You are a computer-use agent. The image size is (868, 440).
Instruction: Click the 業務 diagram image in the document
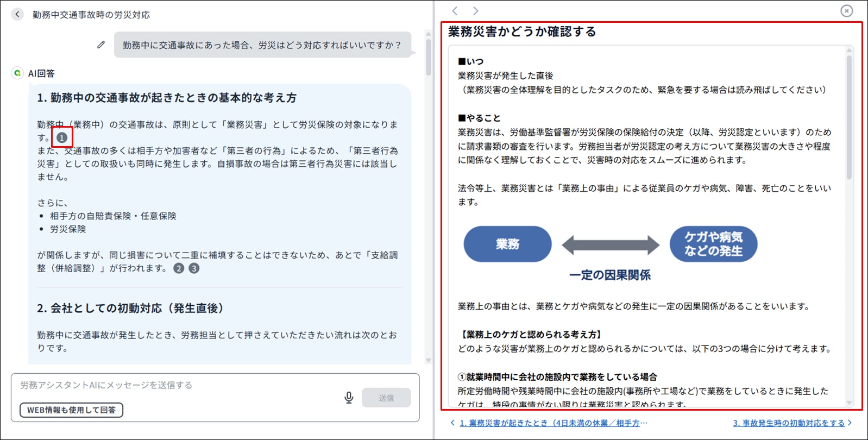coord(507,244)
